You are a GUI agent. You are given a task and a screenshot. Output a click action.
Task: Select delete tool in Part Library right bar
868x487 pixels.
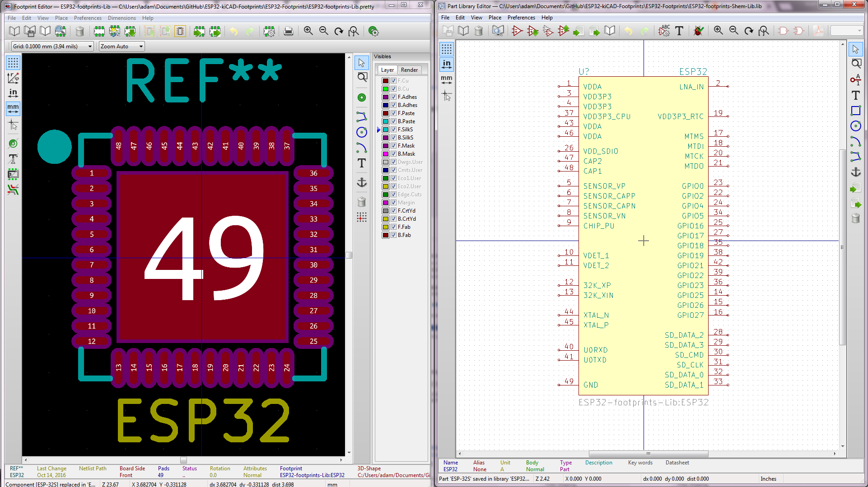(855, 218)
